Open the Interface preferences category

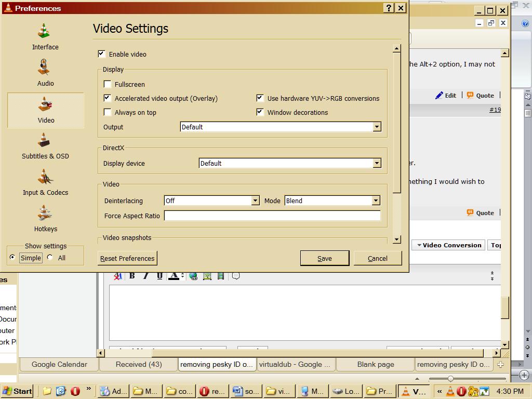tap(45, 37)
